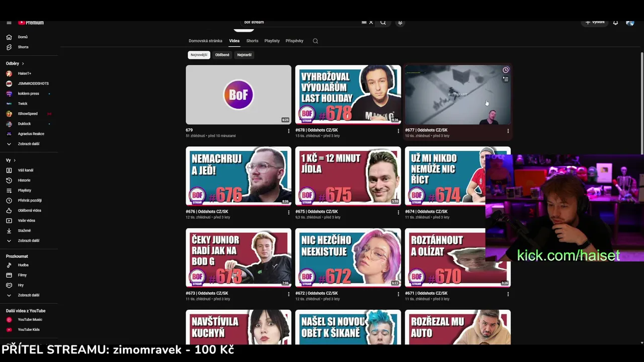This screenshot has height=362, width=644.
Task: Switch to Domovská stránka channel tab
Action: (205, 41)
